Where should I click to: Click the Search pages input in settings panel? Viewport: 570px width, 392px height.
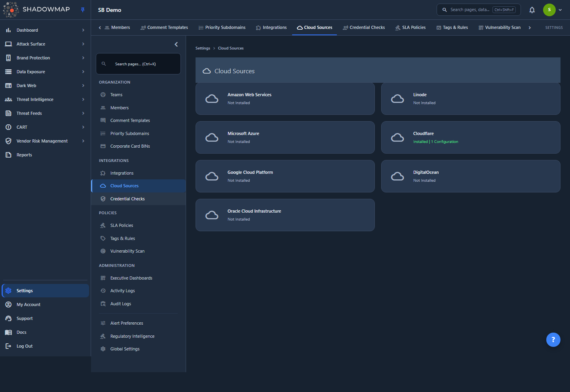coord(138,64)
